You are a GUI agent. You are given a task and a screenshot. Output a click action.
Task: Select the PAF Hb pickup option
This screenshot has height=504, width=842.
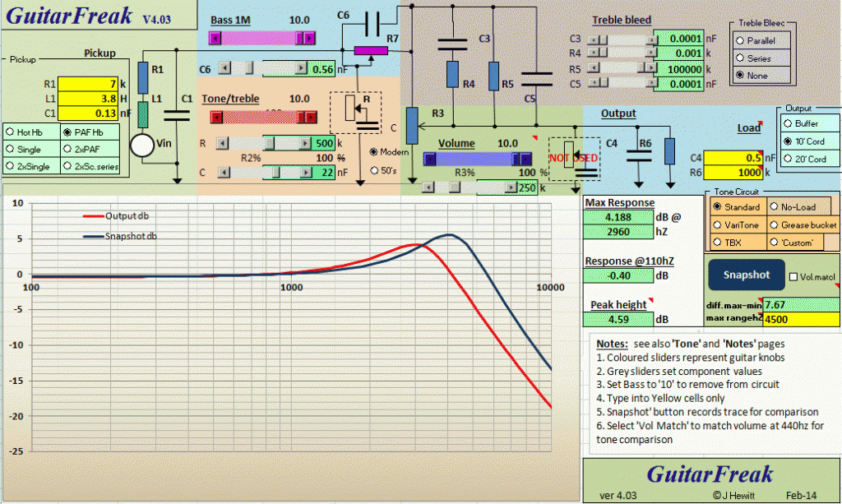(x=67, y=132)
